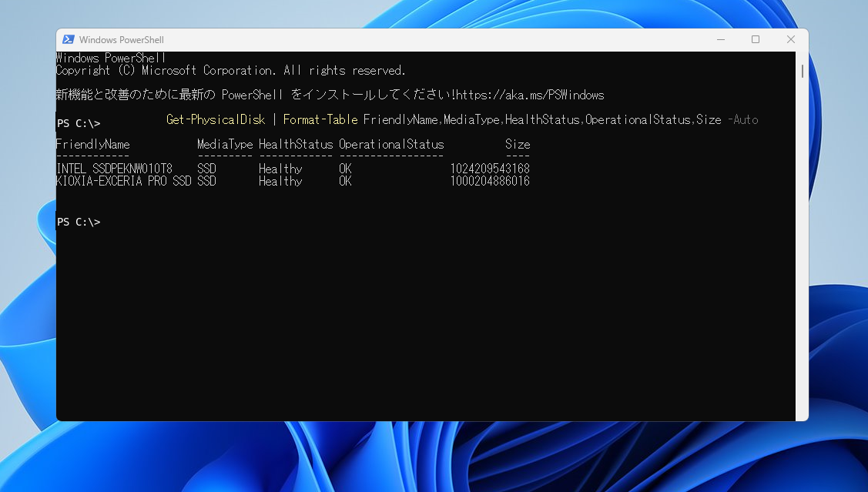Click the 'INTEL SSDPEKNW010T8' disk name

(x=114, y=169)
